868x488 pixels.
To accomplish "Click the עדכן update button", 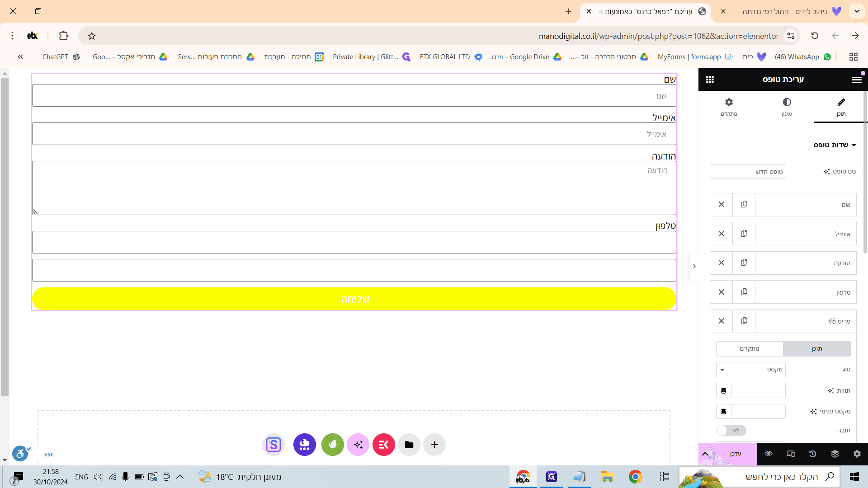I will [736, 454].
